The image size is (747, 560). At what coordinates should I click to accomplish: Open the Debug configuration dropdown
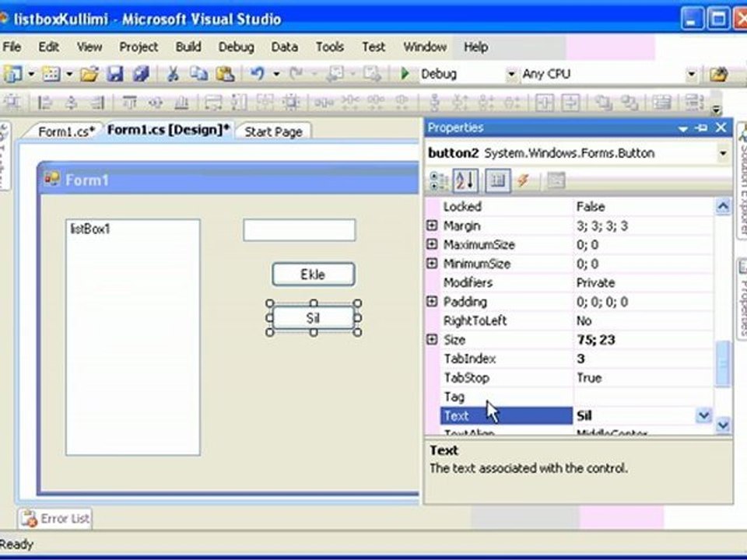(x=510, y=74)
